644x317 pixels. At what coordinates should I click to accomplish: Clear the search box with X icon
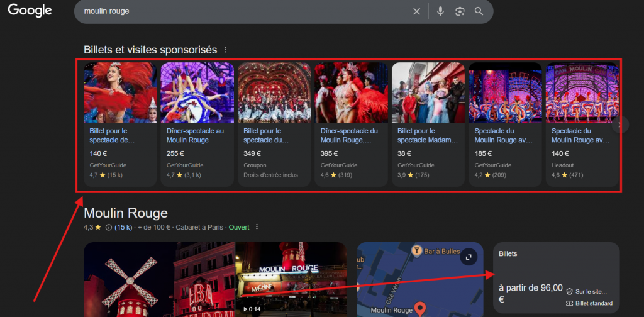(x=416, y=11)
